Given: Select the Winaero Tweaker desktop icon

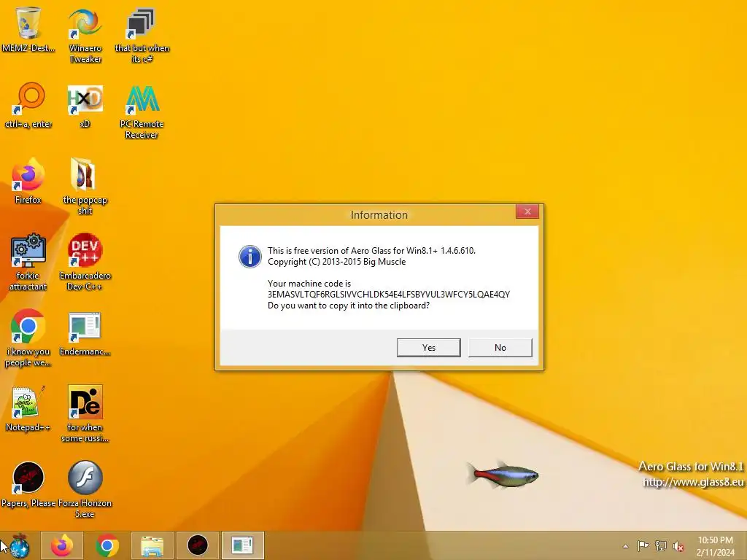Looking at the screenshot, I should (x=85, y=35).
